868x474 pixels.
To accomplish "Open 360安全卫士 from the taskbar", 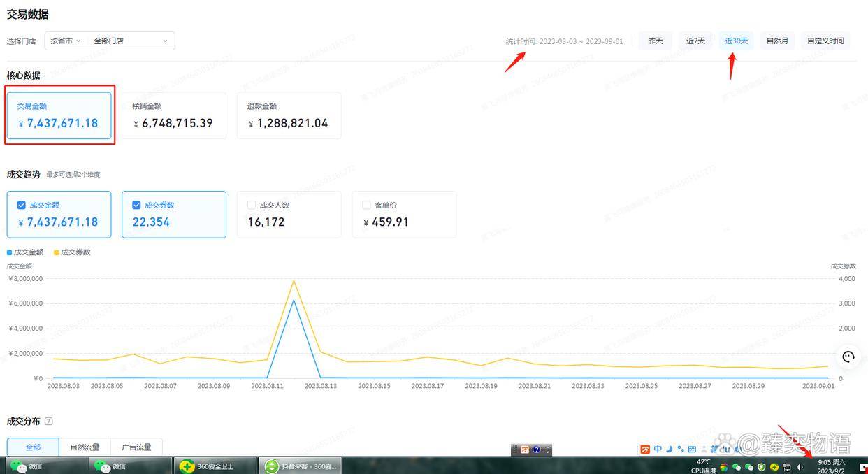I will click(x=215, y=466).
